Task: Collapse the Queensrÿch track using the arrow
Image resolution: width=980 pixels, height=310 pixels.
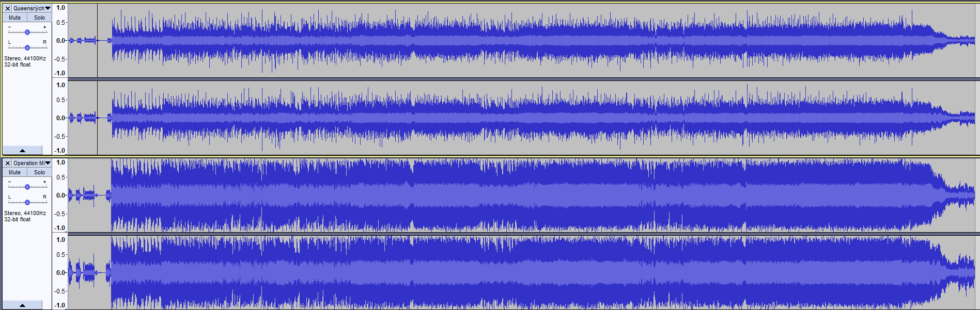Action: 22,150
